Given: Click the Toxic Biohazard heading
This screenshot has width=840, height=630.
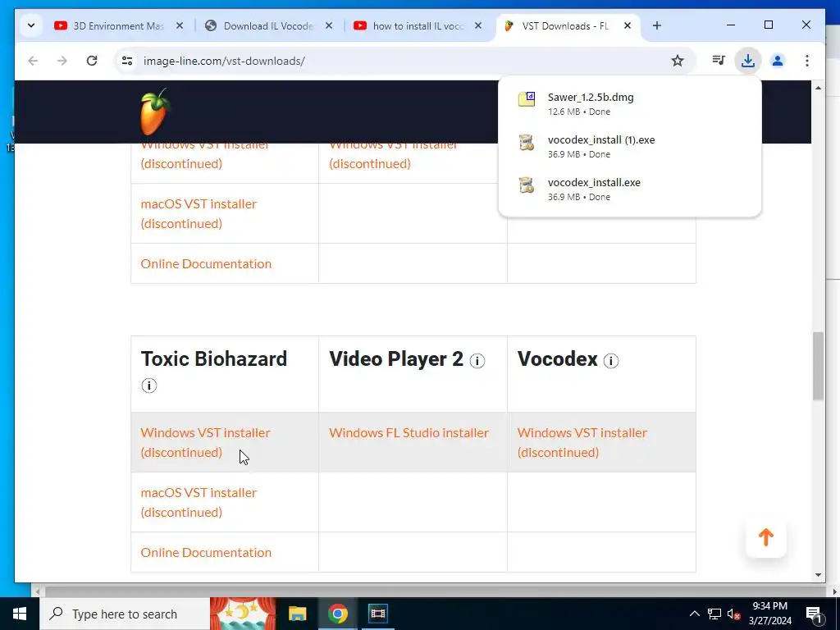Looking at the screenshot, I should tap(214, 359).
